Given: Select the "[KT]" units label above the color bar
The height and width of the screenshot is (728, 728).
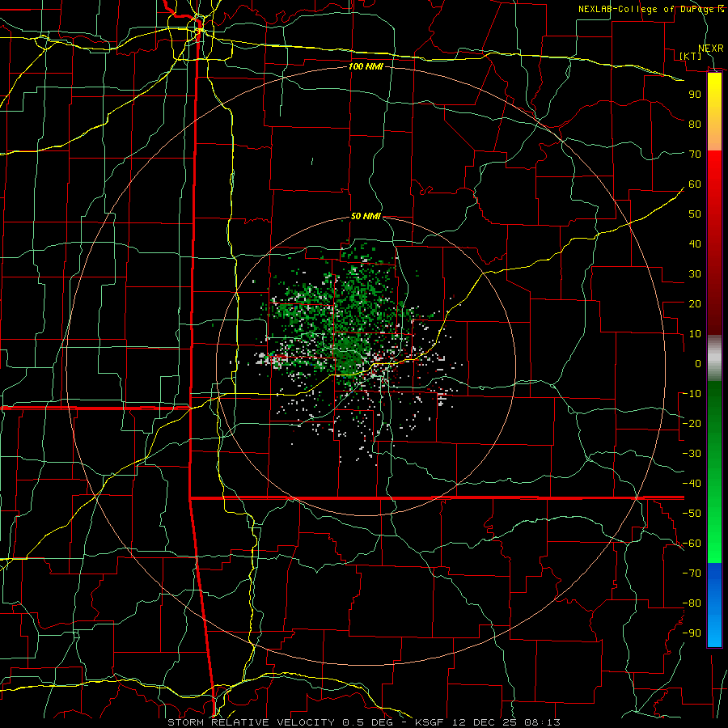Looking at the screenshot, I should tap(691, 56).
